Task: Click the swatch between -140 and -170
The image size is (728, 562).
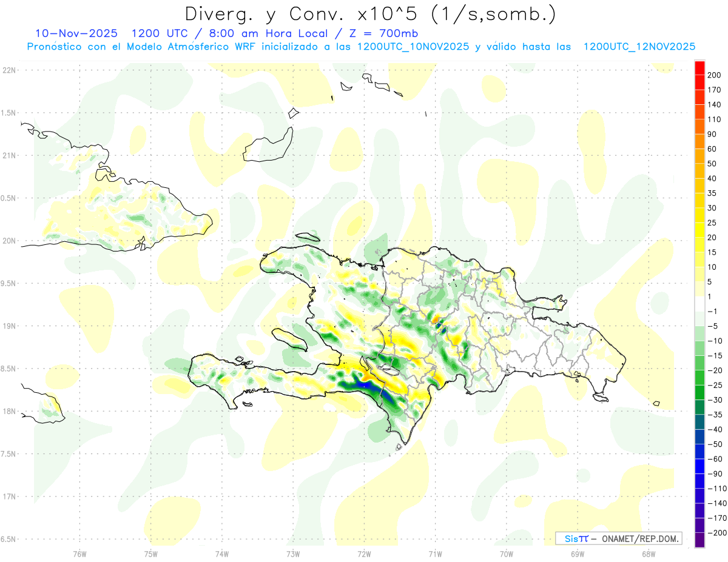Action: pyautogui.click(x=700, y=510)
